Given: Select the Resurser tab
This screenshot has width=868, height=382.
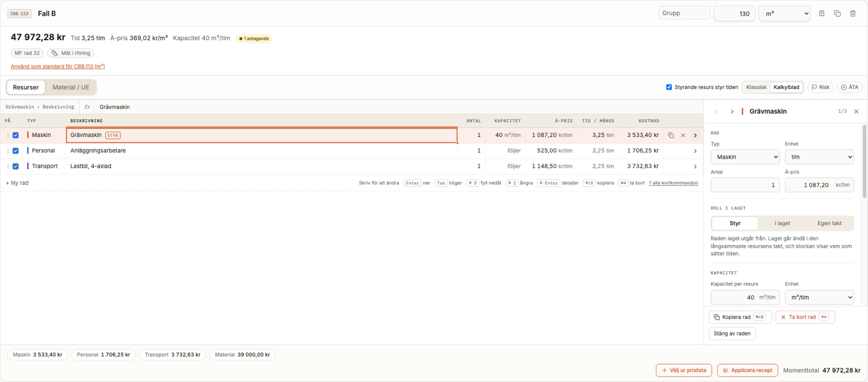Looking at the screenshot, I should tap(26, 87).
